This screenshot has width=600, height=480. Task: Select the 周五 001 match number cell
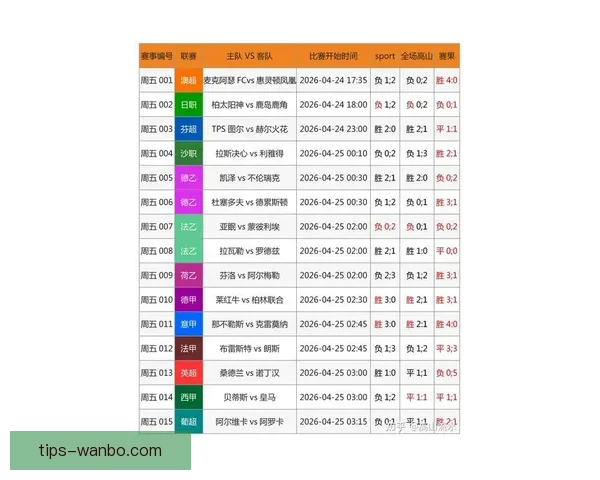point(157,80)
